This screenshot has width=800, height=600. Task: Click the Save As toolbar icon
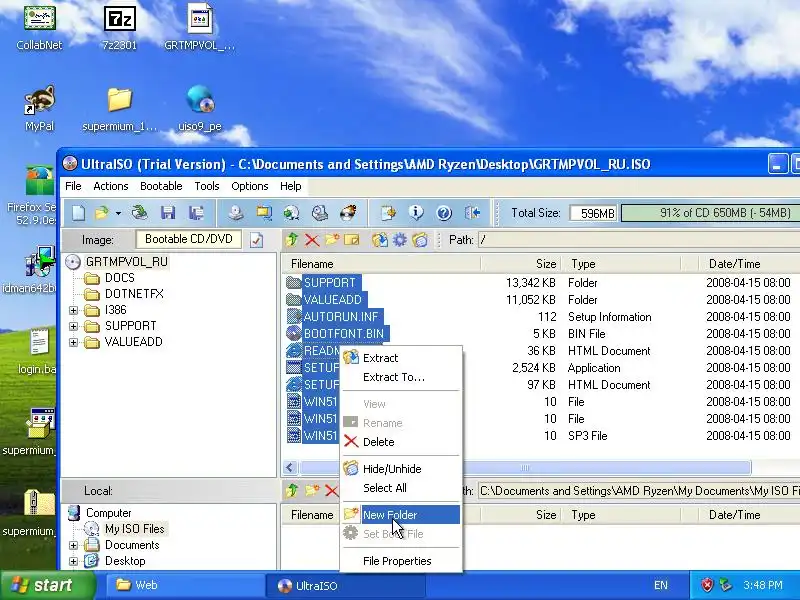196,213
